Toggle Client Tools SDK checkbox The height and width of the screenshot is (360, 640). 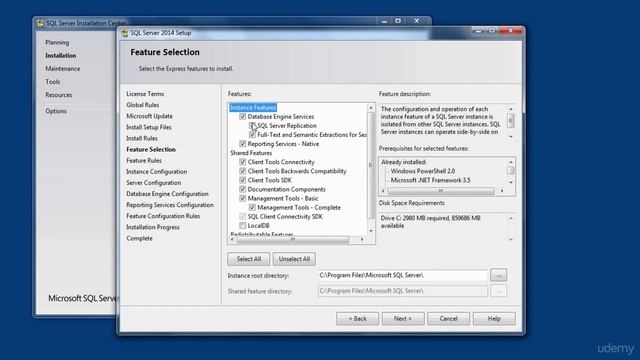pos(242,180)
